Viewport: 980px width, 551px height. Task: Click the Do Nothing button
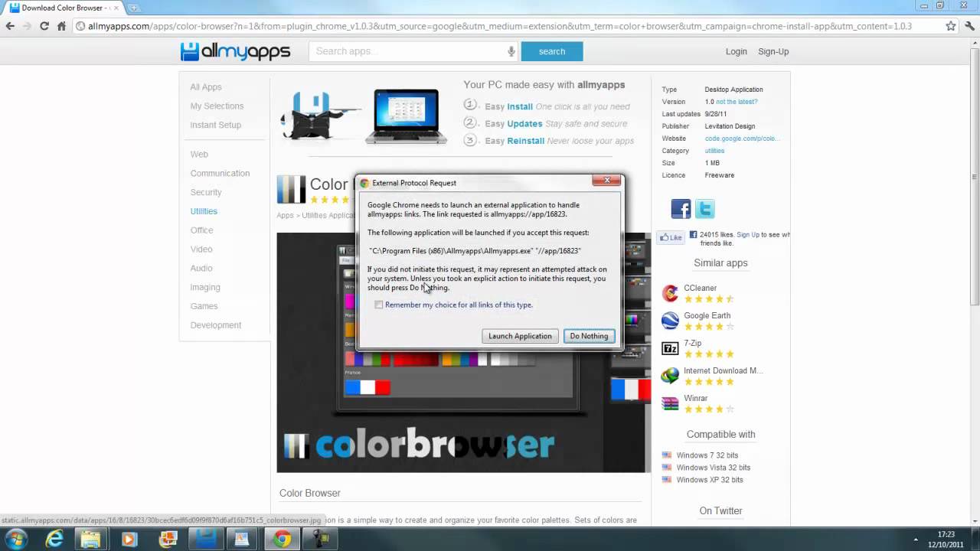click(589, 336)
